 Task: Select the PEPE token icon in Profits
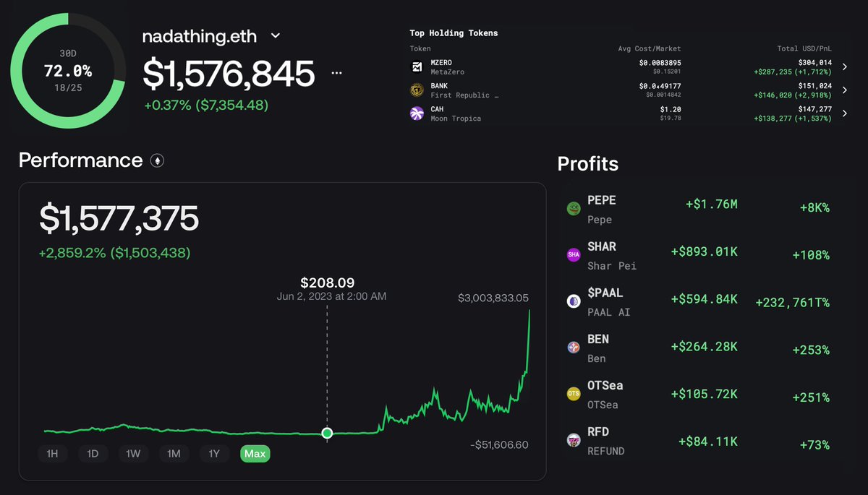pos(574,207)
